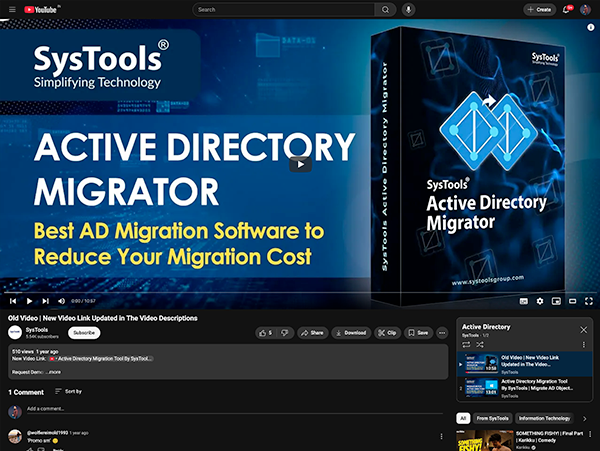Switch to miniplayer mode
Image resolution: width=600 pixels, height=451 pixels.
(x=556, y=301)
